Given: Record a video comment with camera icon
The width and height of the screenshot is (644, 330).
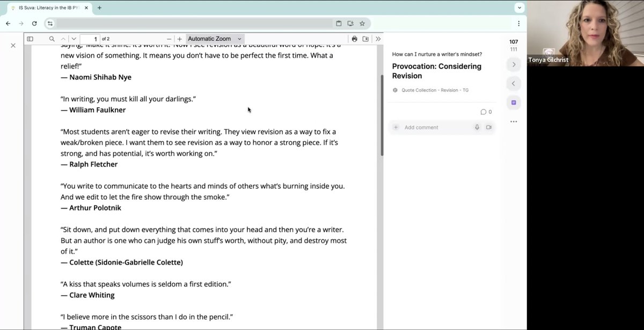Looking at the screenshot, I should (x=488, y=127).
